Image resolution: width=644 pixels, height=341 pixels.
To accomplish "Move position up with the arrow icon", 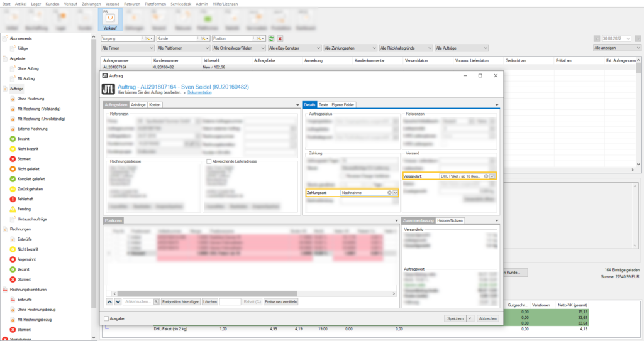I will coord(109,302).
